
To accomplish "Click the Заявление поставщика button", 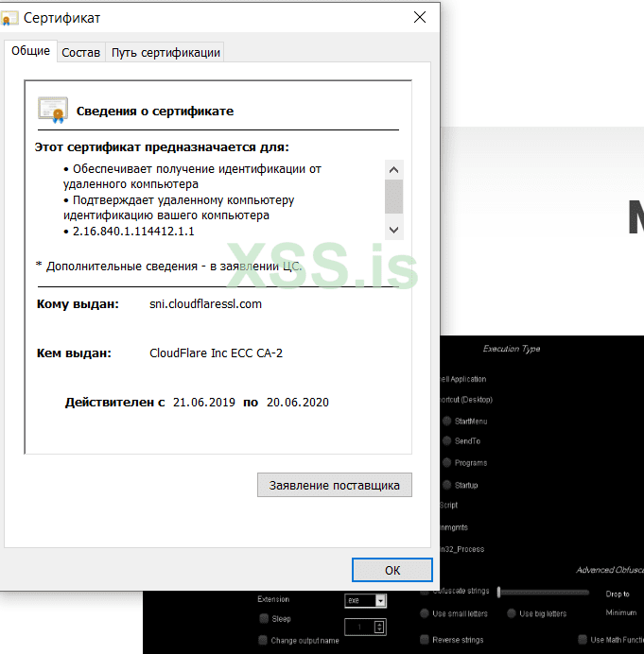I will click(335, 485).
